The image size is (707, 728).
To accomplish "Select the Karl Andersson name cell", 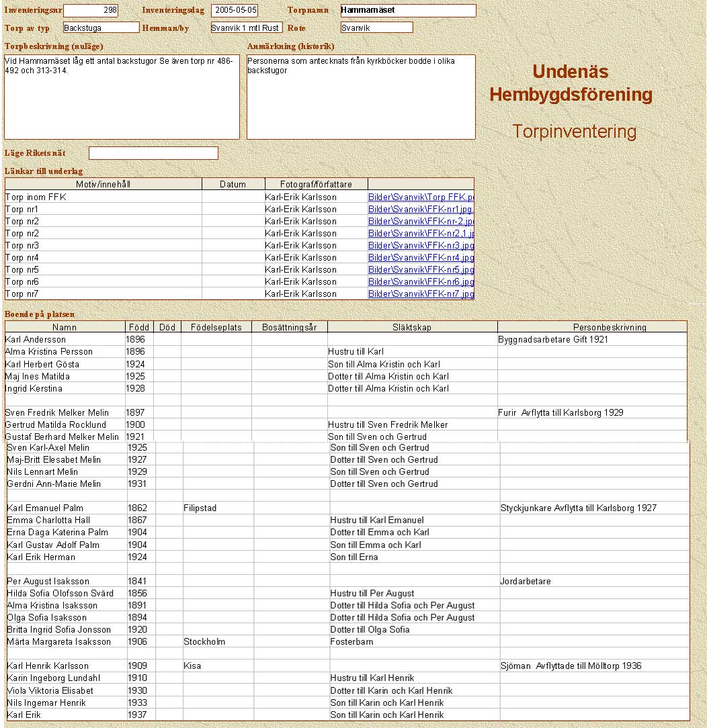I will pos(65,340).
